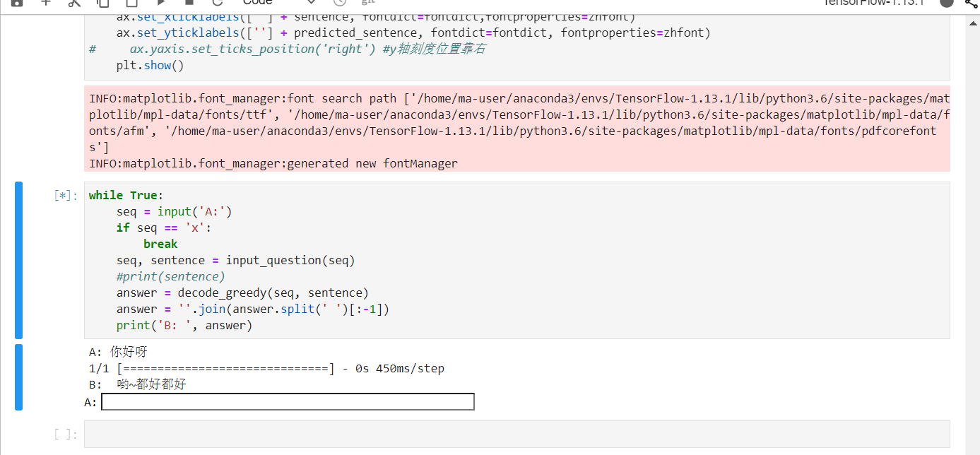Collapse the running while True cell
The width and height of the screenshot is (980, 455).
(x=19, y=260)
